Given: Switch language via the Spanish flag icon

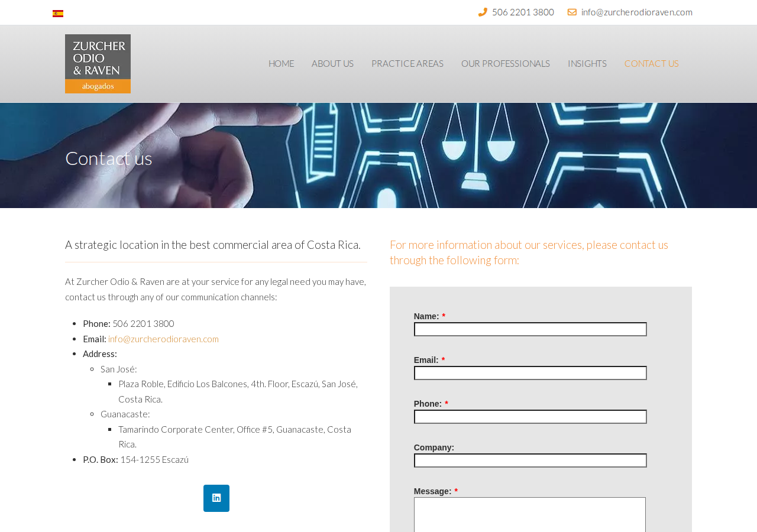Looking at the screenshot, I should [x=58, y=14].
